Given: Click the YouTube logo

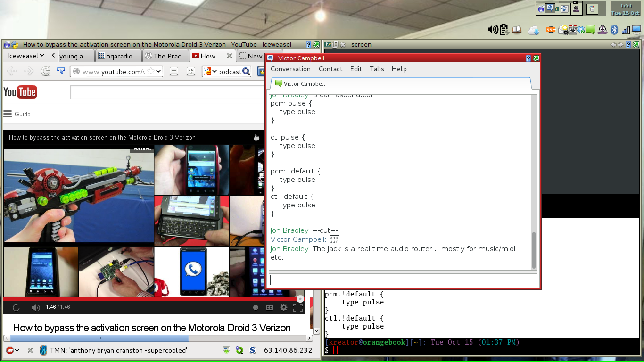Looking at the screenshot, I should click(x=20, y=92).
